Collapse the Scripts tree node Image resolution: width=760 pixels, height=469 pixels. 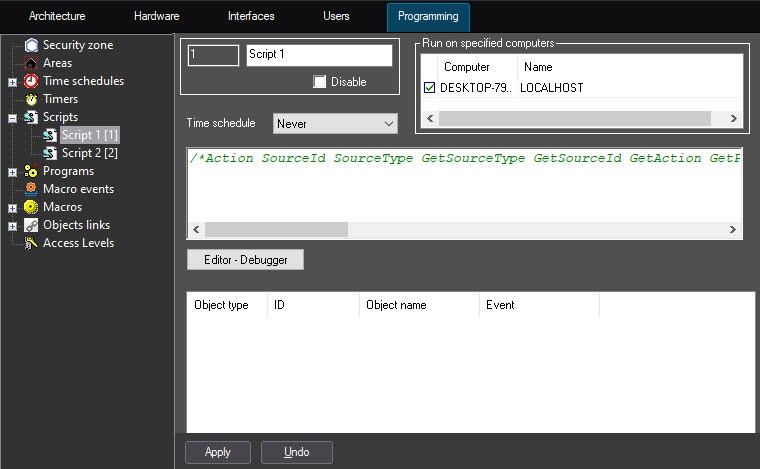(x=13, y=118)
